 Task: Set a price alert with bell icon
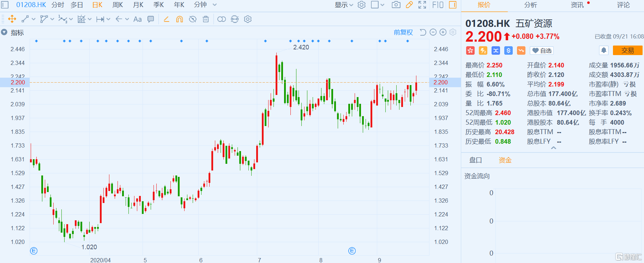(x=604, y=50)
